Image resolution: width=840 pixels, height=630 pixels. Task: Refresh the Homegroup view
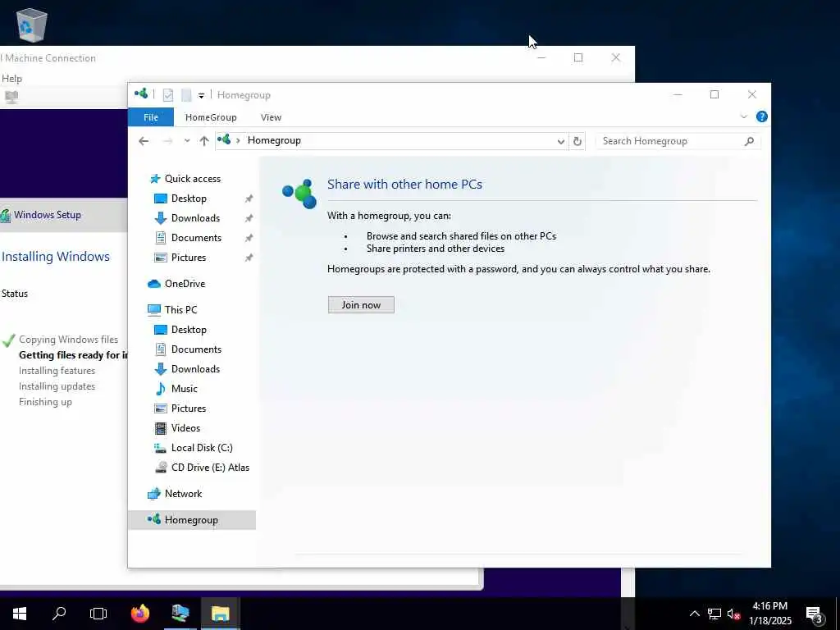point(577,141)
